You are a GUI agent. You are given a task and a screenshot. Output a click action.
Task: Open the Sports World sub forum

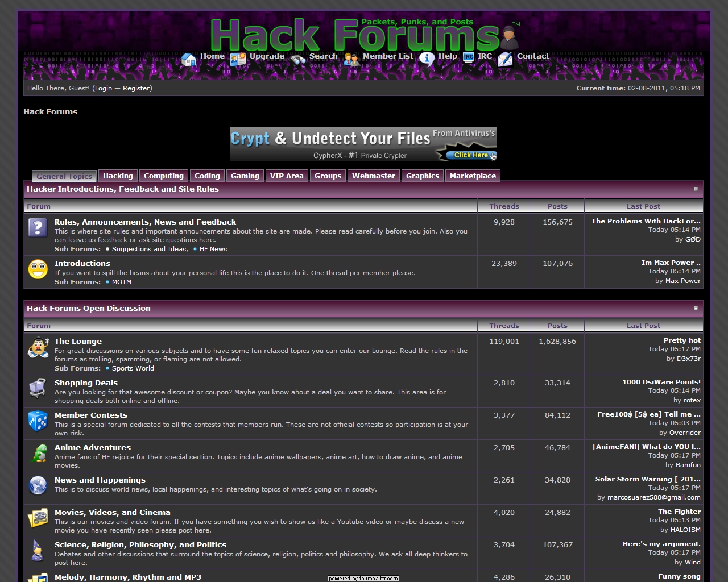(133, 368)
